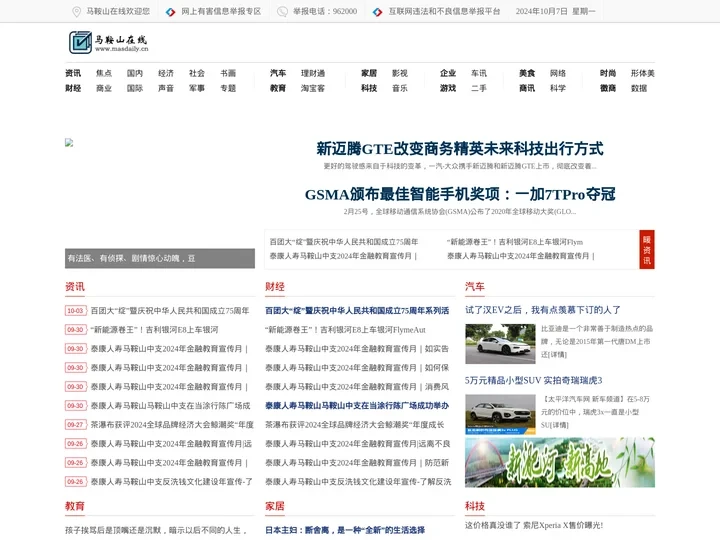Image resolution: width=720 pixels, height=540 pixels.
Task: Open the 二手 navigation item
Action: [478, 88]
